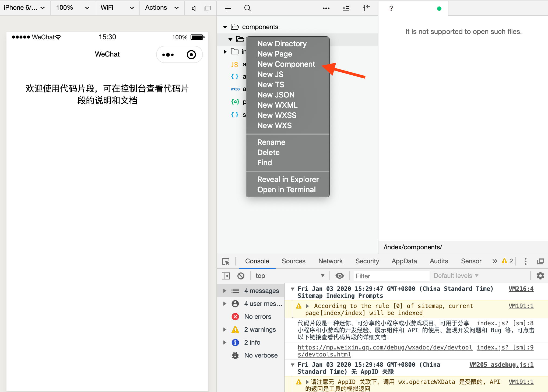
Task: Clear the console with the clear icon
Action: click(x=241, y=276)
